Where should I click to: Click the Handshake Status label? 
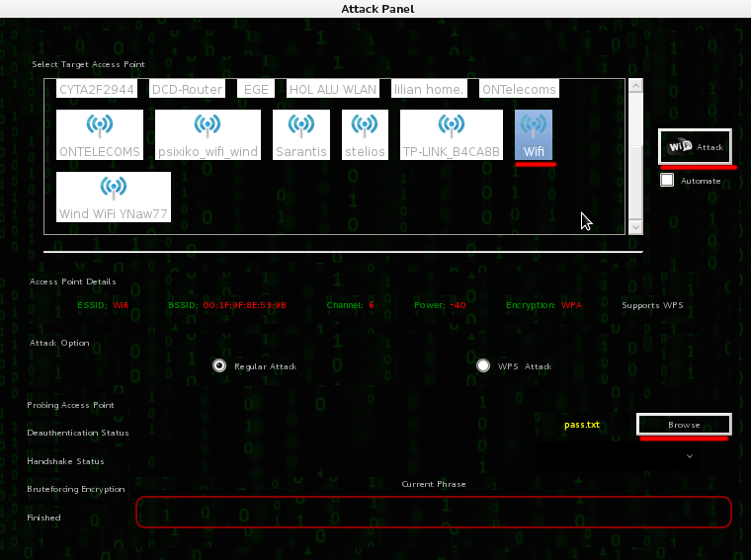click(x=65, y=461)
